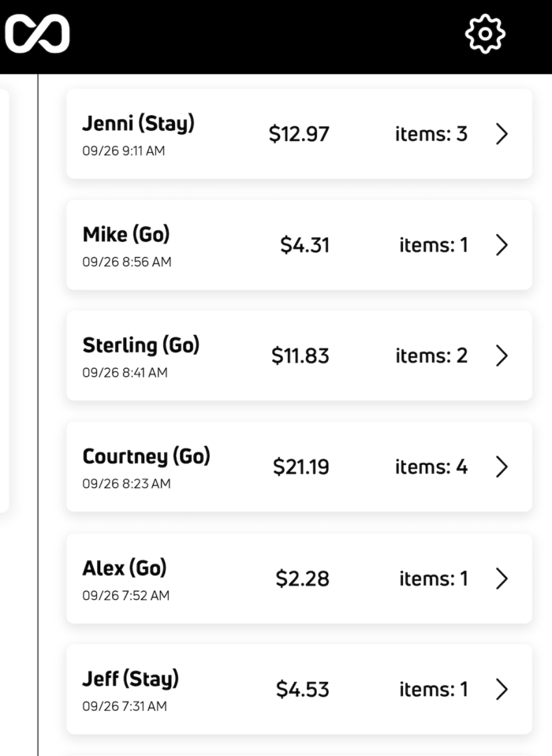The height and width of the screenshot is (756, 552).
Task: Select the Courtney (Go) order name
Action: point(146,456)
